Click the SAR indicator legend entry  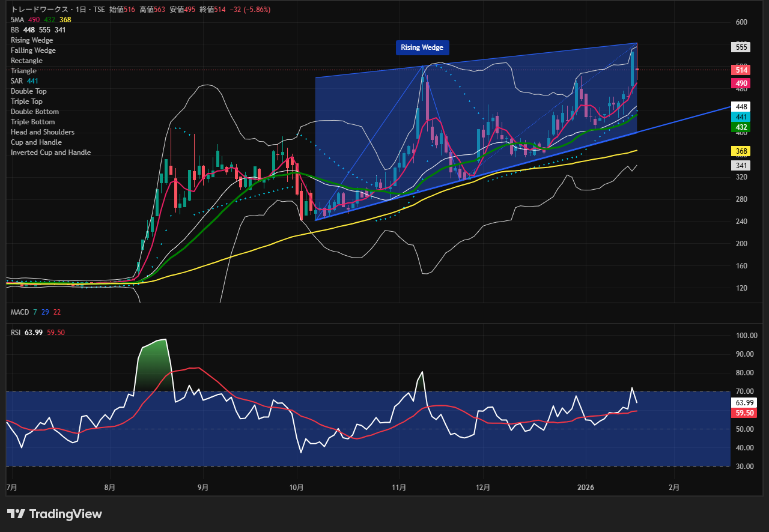coord(17,81)
